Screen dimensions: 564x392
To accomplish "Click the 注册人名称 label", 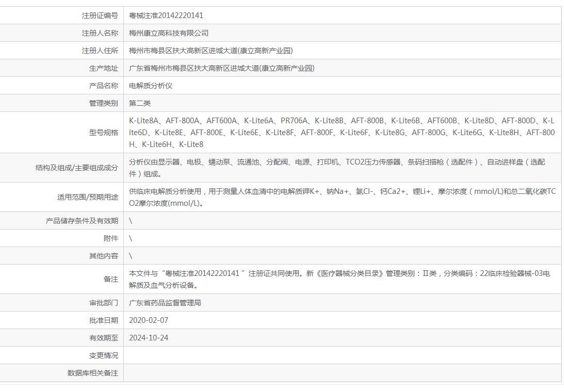I will (x=100, y=33).
